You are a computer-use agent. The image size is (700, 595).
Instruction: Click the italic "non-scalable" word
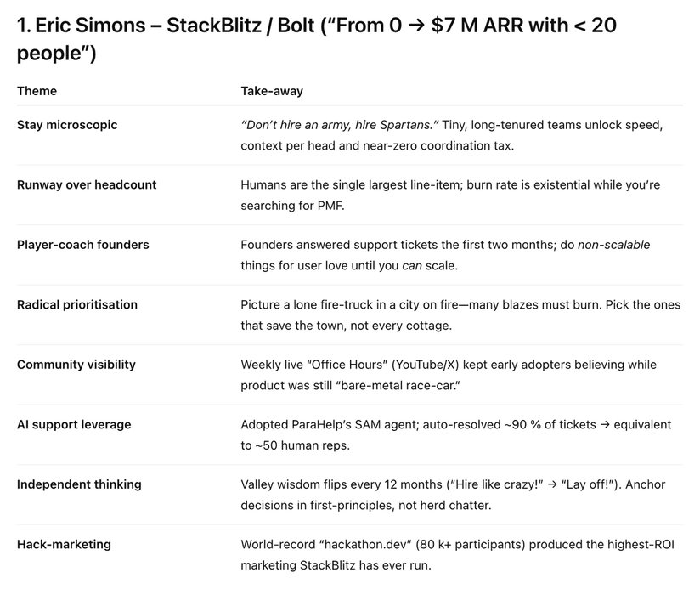(x=613, y=245)
